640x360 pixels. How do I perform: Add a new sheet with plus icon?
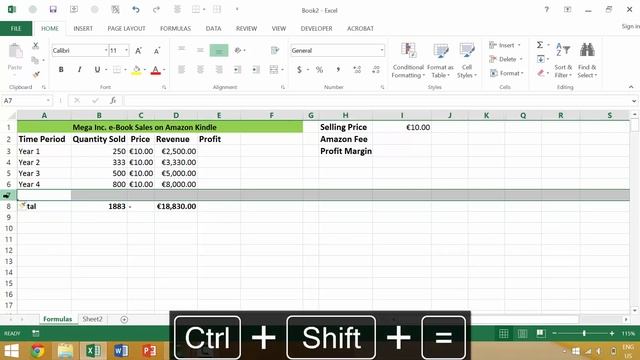pyautogui.click(x=124, y=320)
